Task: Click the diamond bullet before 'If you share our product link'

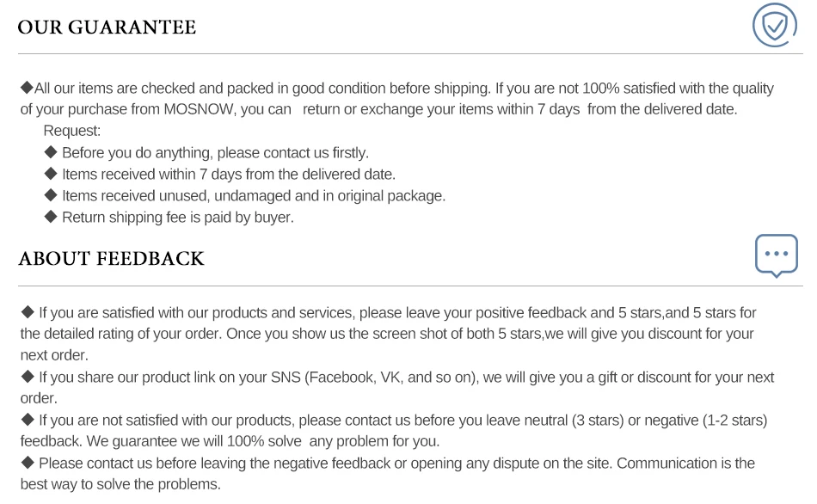Action: (x=28, y=377)
